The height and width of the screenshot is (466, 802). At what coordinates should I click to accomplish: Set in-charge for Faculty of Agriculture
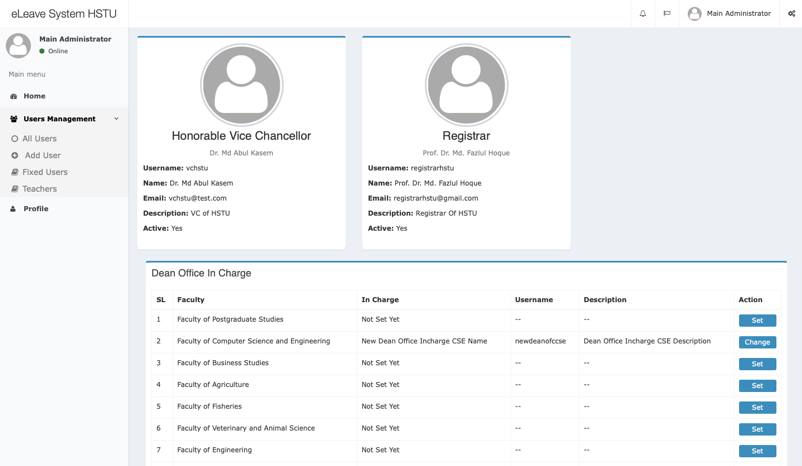tap(757, 386)
